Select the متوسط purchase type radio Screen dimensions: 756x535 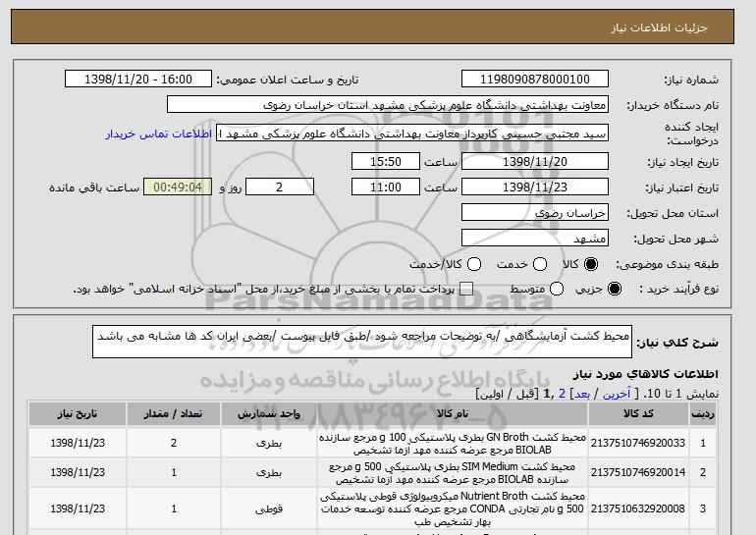click(557, 289)
